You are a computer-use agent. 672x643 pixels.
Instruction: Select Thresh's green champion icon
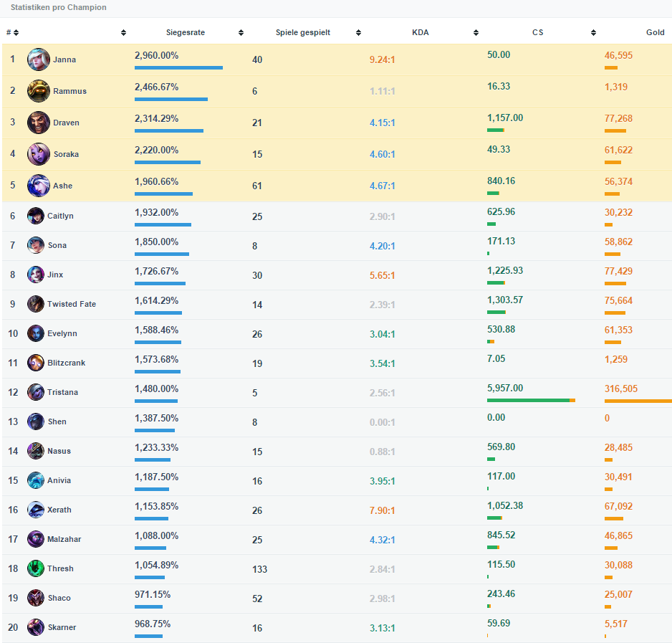[36, 568]
